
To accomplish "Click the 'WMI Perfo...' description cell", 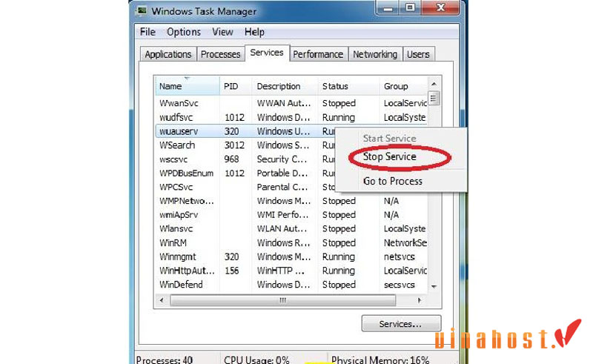I will pyautogui.click(x=283, y=215).
